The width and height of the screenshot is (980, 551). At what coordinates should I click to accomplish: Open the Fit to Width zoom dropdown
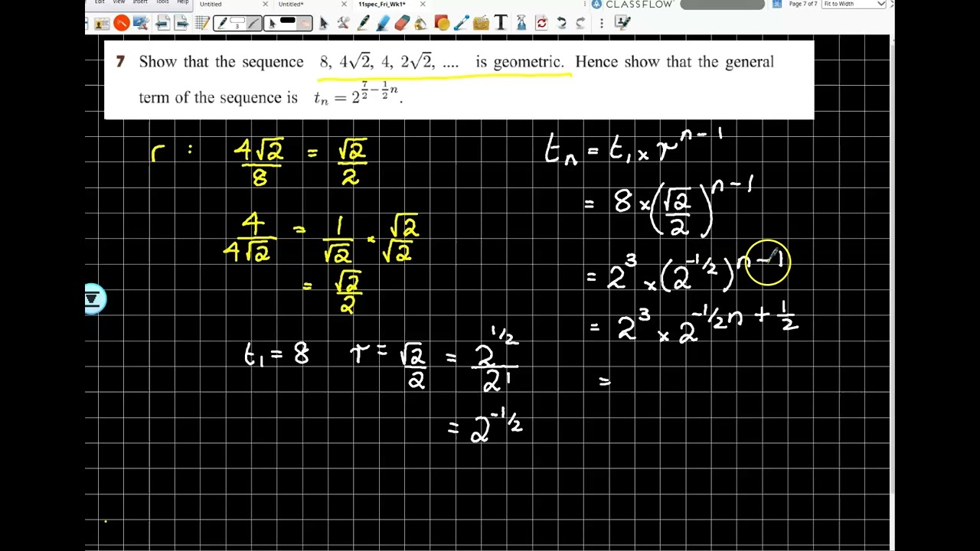[854, 4]
